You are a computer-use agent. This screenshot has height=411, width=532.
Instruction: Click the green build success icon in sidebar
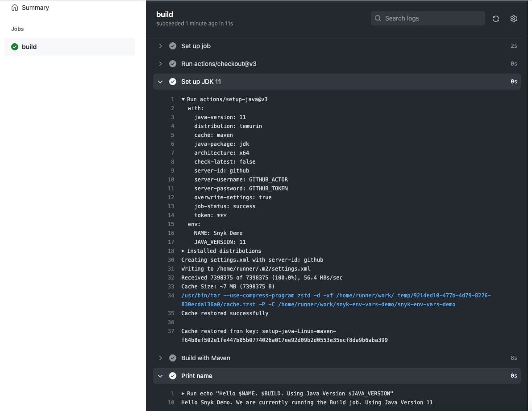(x=15, y=47)
